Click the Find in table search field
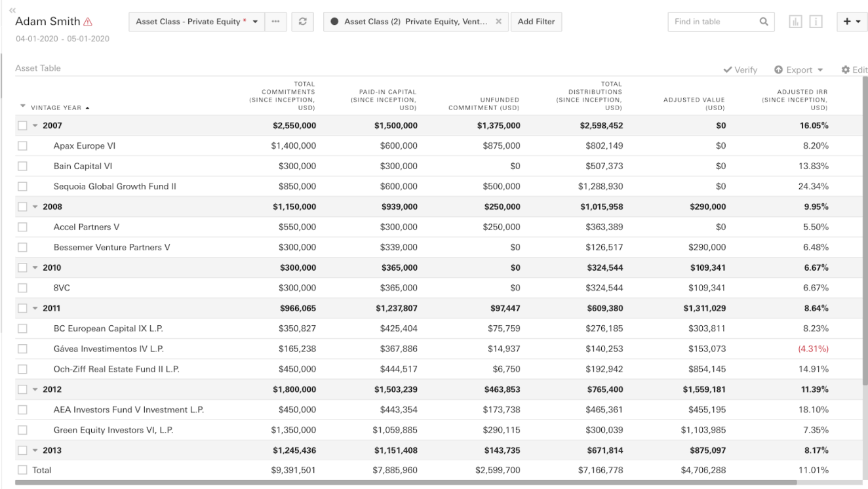This screenshot has height=489, width=868. click(711, 22)
